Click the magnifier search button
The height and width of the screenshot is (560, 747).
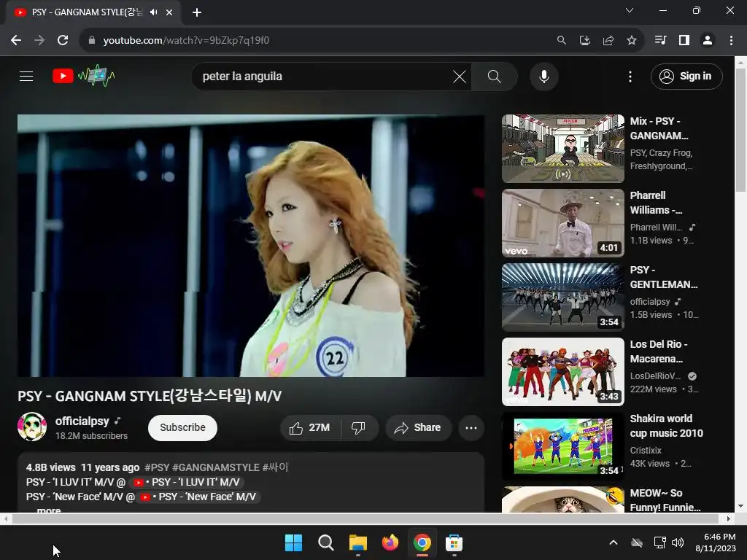pyautogui.click(x=494, y=76)
